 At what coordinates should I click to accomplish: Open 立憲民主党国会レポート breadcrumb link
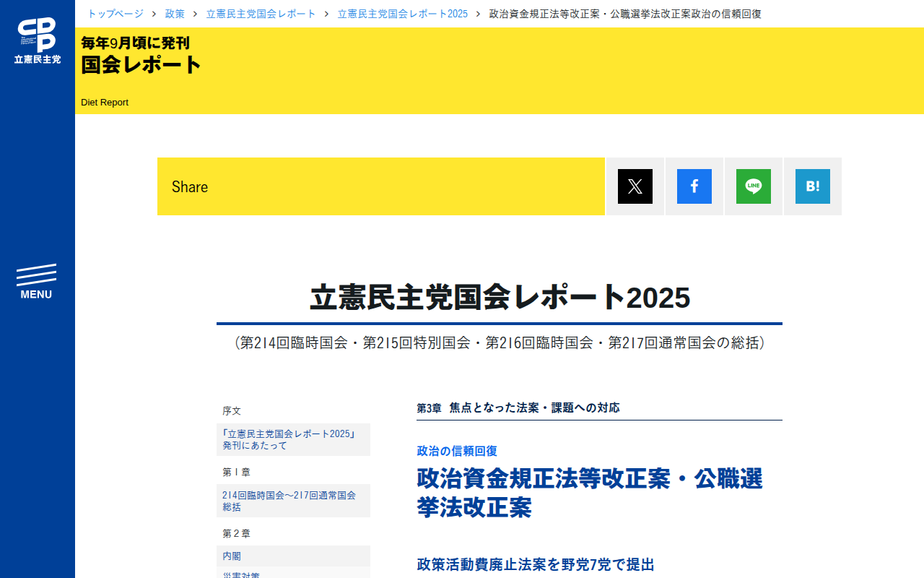pyautogui.click(x=261, y=14)
